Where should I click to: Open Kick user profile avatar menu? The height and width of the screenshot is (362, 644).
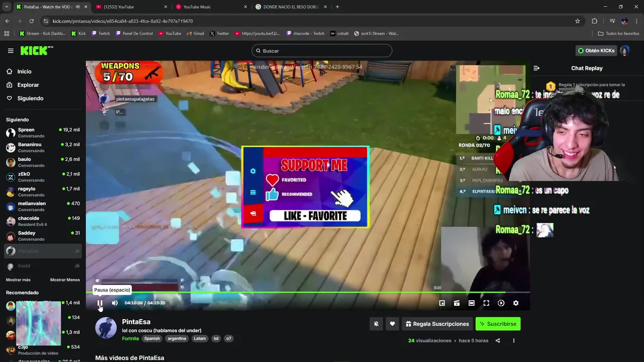[625, 51]
